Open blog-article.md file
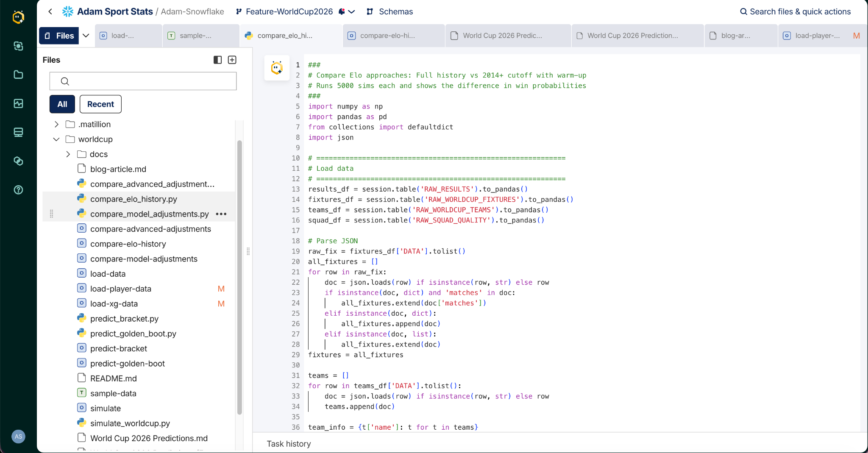868x453 pixels. coord(118,169)
